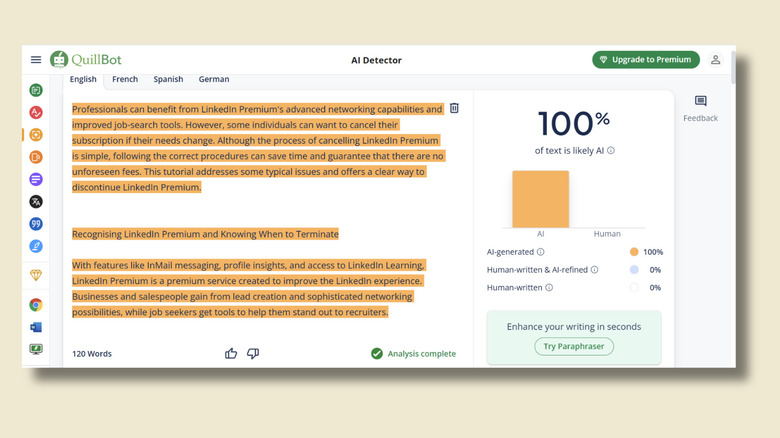The height and width of the screenshot is (438, 780).
Task: Info icon beside 'of text is likely AI'
Action: [611, 150]
